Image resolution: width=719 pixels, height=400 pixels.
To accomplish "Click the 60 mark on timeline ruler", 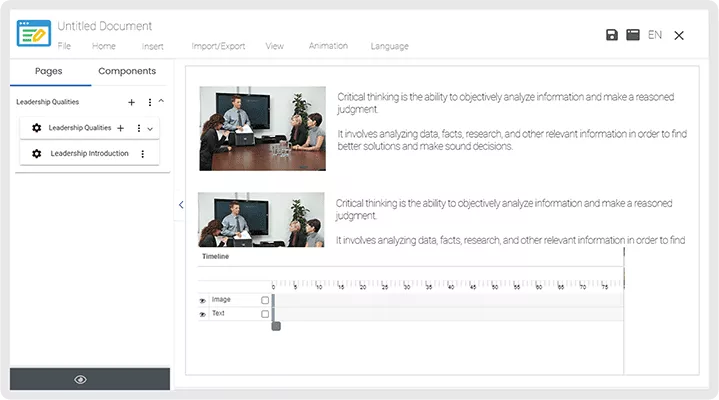I will pos(539,287).
